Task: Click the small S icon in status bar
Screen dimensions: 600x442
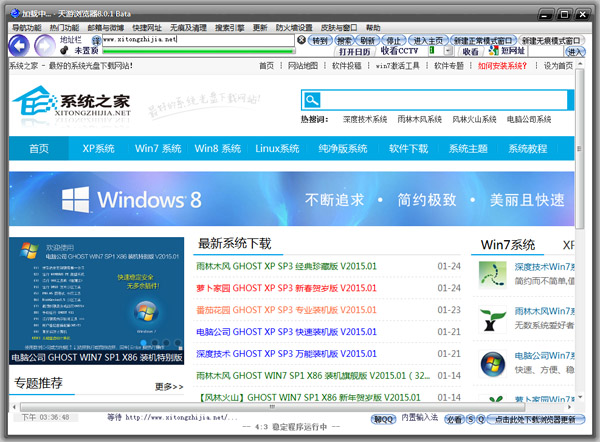Action: (x=468, y=418)
